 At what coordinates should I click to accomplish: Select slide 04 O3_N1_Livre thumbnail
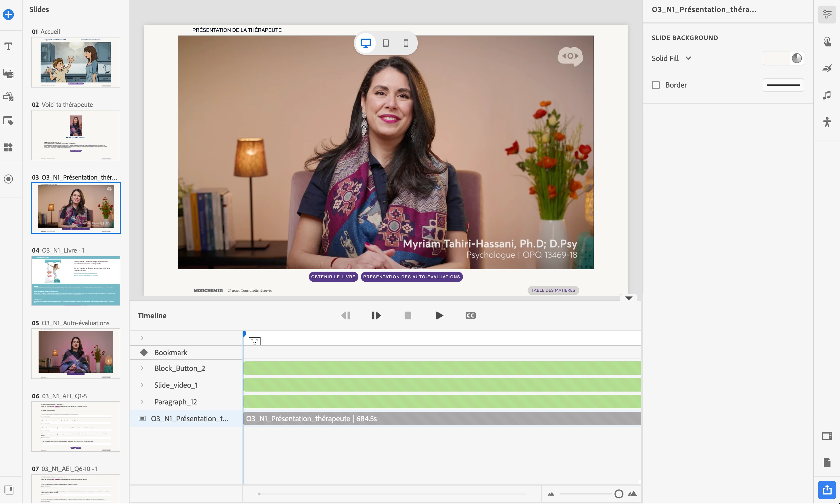76,281
